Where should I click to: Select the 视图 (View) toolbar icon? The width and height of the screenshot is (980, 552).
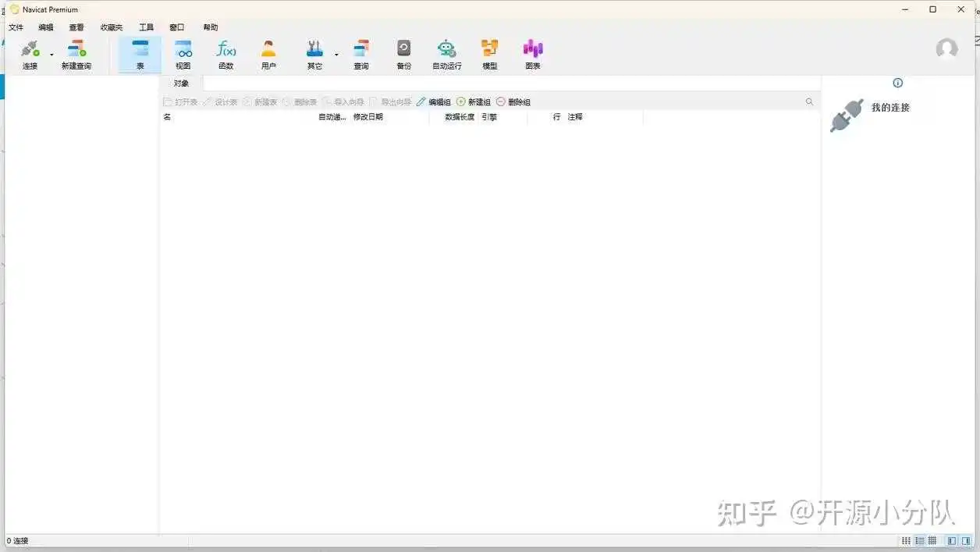tap(183, 54)
